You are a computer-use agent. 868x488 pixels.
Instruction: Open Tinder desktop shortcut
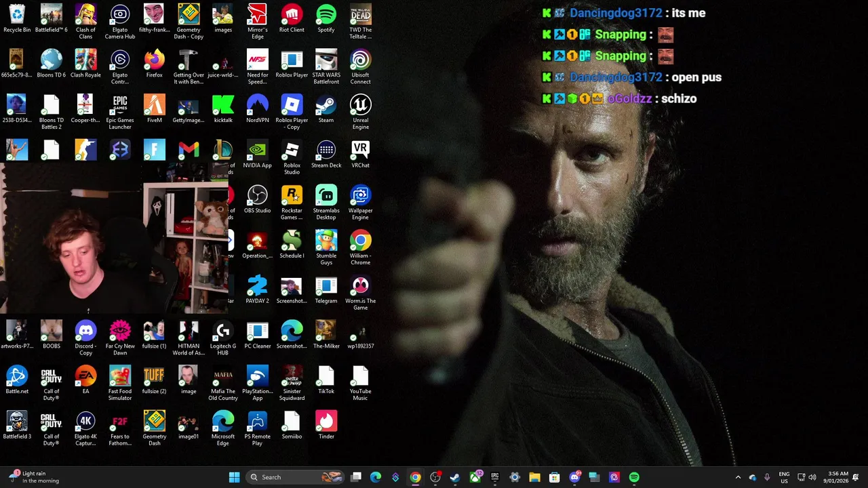click(326, 426)
